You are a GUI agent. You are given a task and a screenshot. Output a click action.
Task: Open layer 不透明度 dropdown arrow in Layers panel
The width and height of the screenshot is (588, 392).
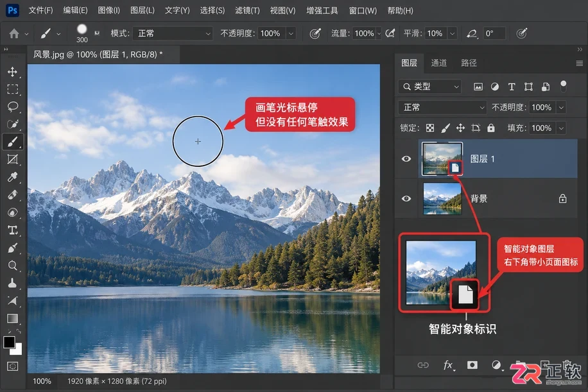[562, 108]
